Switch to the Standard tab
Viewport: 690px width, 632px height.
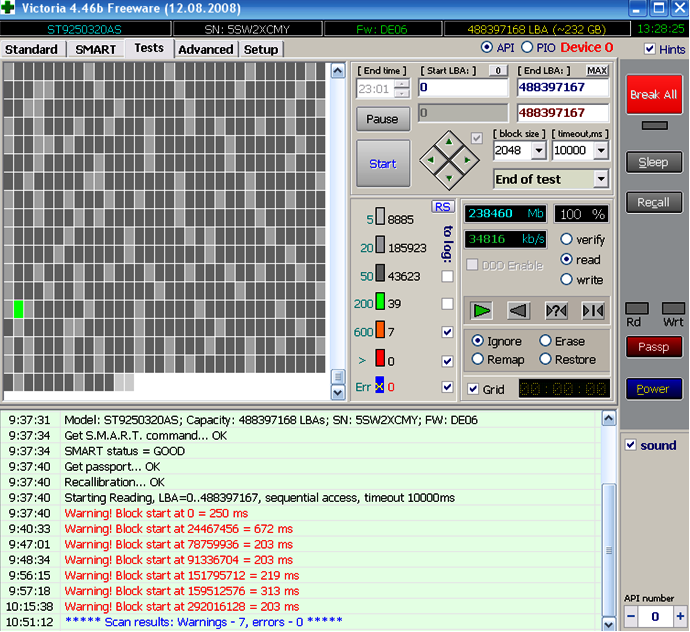tap(32, 49)
